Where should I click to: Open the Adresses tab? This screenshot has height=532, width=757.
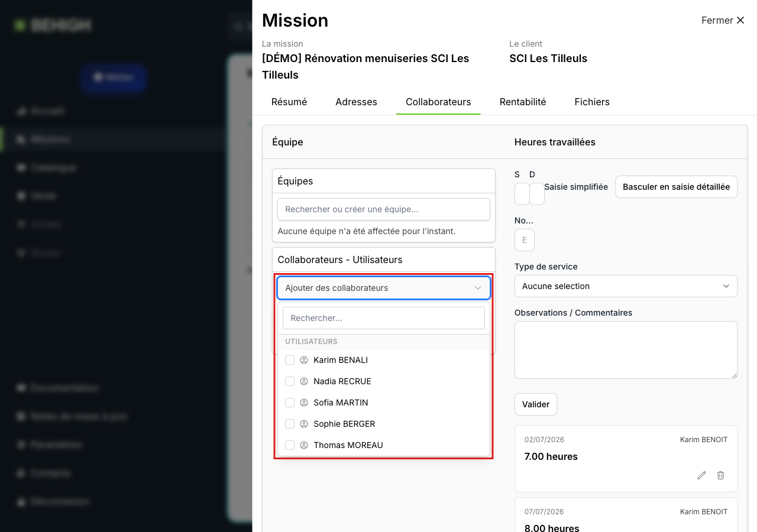point(356,102)
